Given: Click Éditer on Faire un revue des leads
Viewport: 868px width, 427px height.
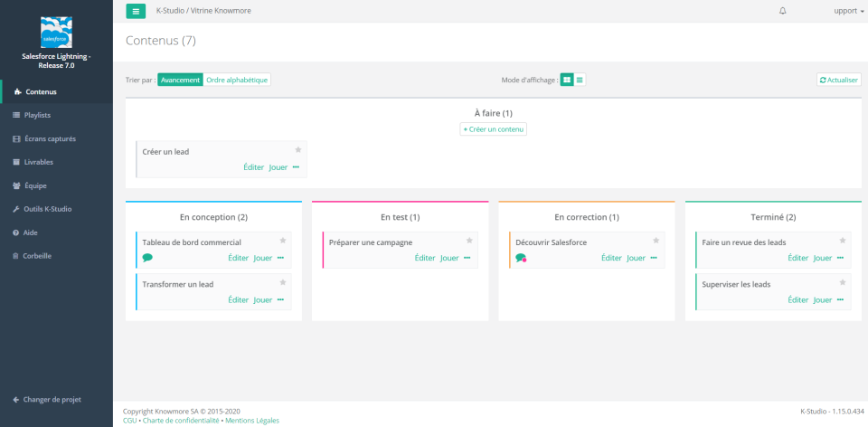Looking at the screenshot, I should click(x=798, y=258).
